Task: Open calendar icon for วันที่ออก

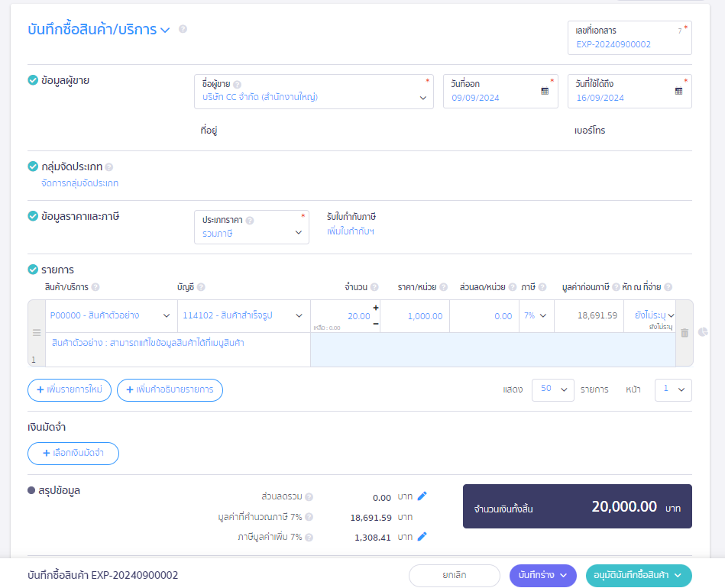Action: point(545,91)
